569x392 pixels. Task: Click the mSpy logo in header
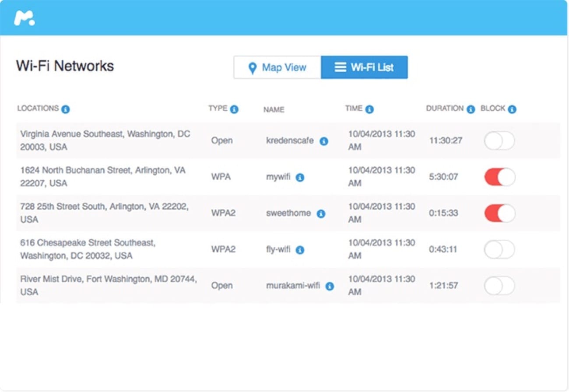tap(24, 18)
